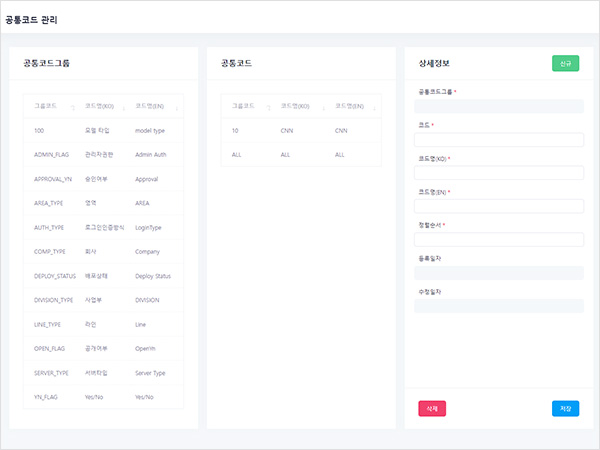
Task: Click the 정렬순서 input box
Action: pos(498,239)
